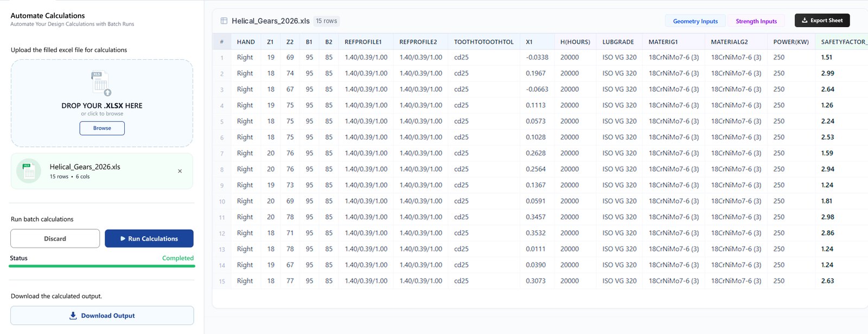Viewport: 868px width, 334px height.
Task: Click safety factor 2.98
Action: (x=827, y=217)
